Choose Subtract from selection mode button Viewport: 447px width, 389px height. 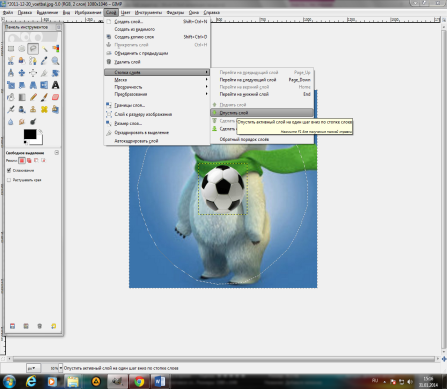pos(36,161)
